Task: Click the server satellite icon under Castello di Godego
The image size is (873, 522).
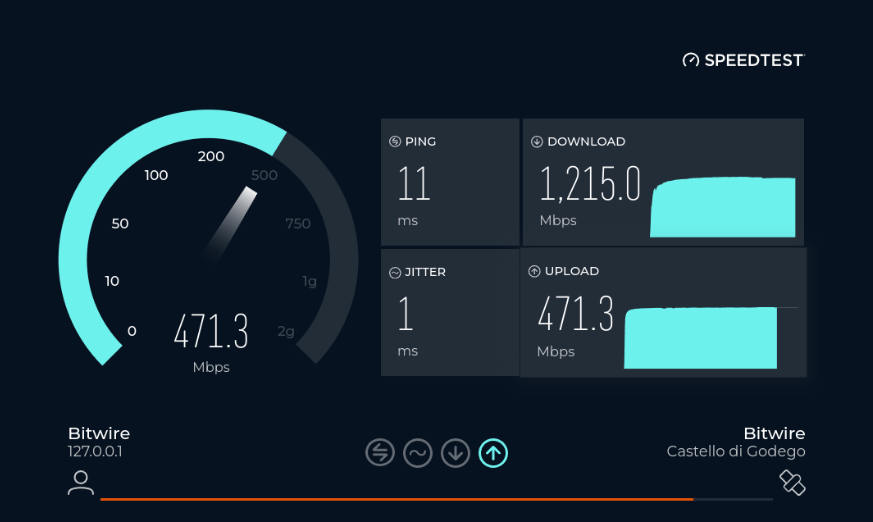Action: (x=792, y=483)
